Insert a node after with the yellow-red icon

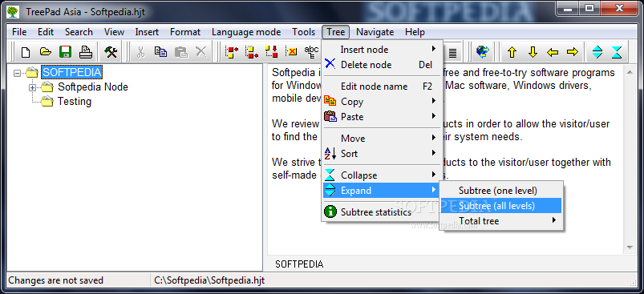pyautogui.click(x=251, y=52)
